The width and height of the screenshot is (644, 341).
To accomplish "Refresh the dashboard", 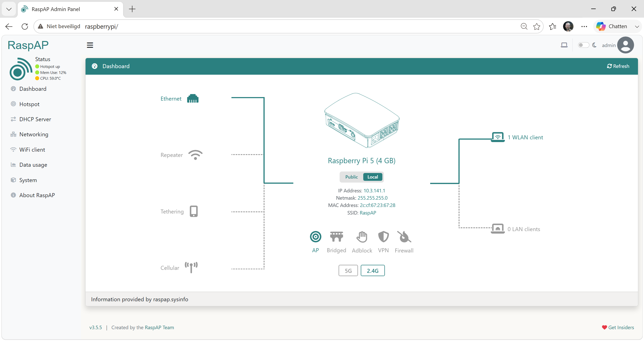I will [x=618, y=66].
